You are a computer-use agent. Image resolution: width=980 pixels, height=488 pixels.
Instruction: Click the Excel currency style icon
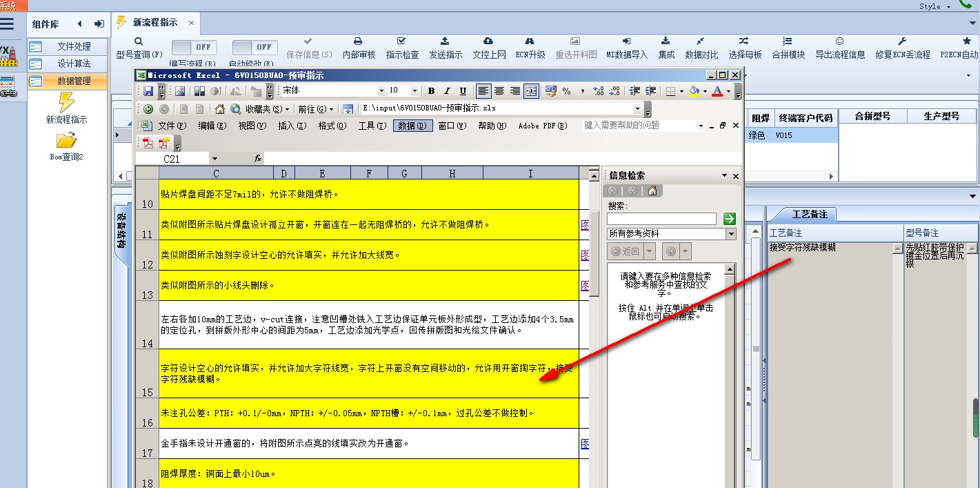550,90
